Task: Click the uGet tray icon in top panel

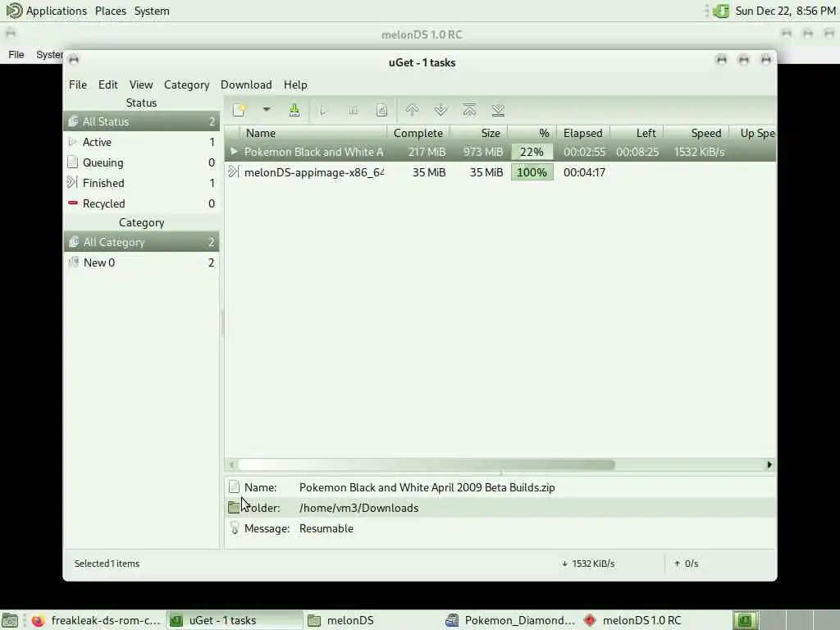Action: 721,11
